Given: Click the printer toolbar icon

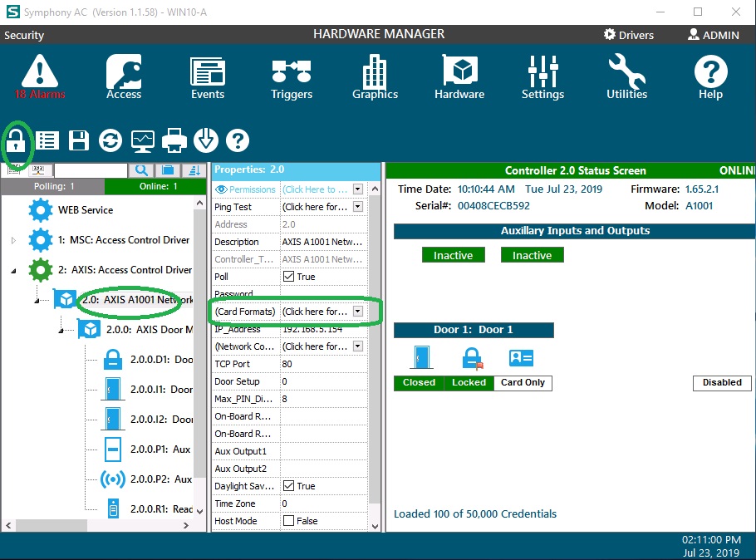Looking at the screenshot, I should click(x=174, y=141).
